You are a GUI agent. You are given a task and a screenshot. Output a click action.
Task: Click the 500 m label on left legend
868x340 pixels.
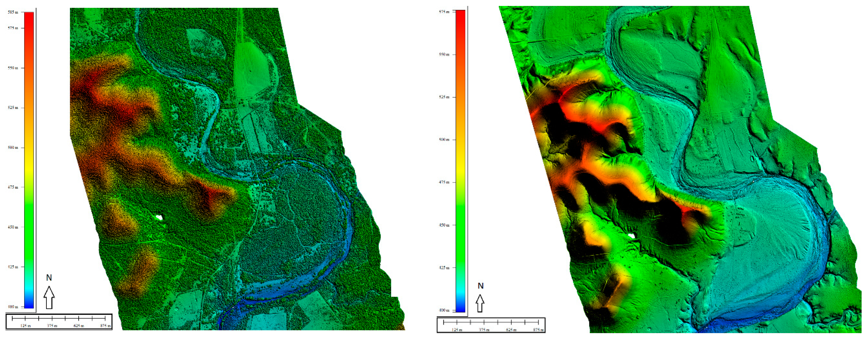(x=13, y=147)
